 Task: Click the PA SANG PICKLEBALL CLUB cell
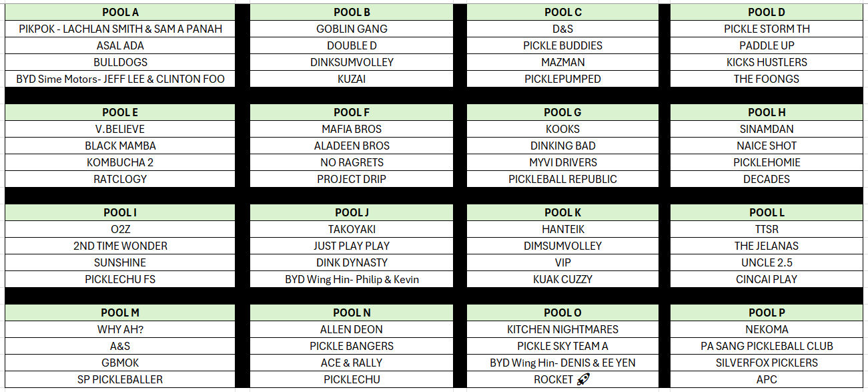(767, 346)
